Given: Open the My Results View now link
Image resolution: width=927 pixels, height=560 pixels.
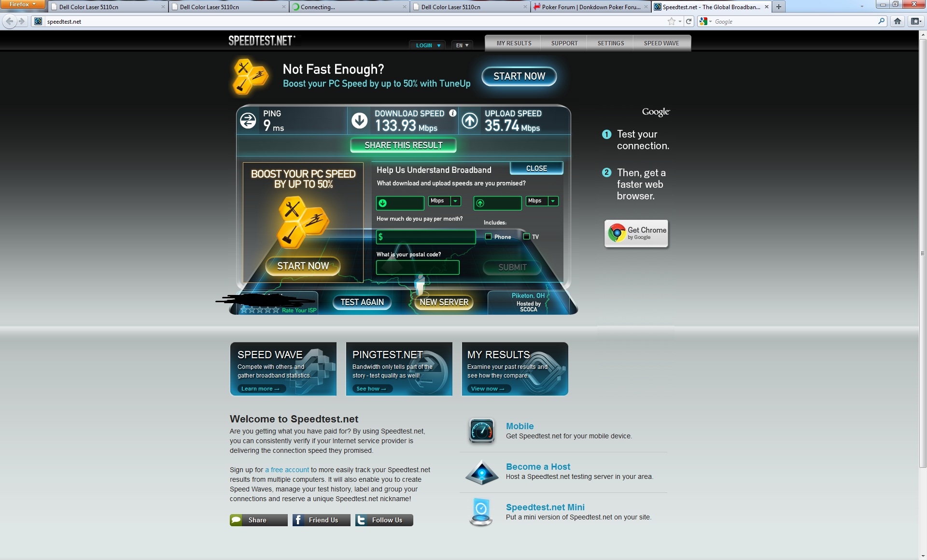Looking at the screenshot, I should pyautogui.click(x=488, y=389).
